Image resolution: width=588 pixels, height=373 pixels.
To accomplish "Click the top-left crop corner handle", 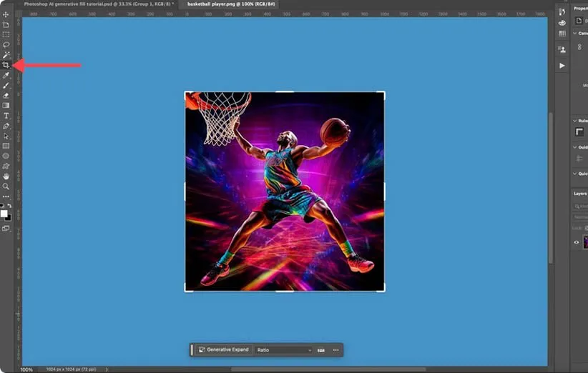I will (x=186, y=93).
